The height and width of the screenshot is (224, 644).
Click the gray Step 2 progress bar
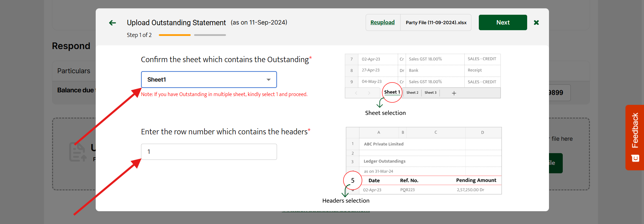click(x=210, y=35)
